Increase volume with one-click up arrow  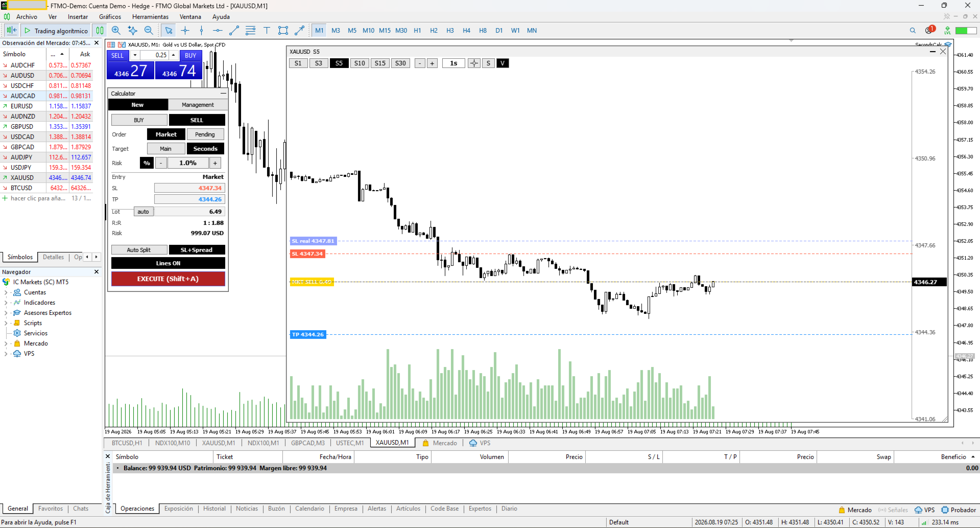coord(174,55)
